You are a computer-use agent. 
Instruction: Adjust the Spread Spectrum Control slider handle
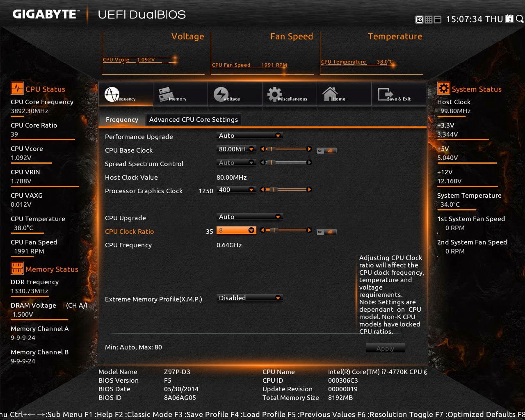click(271, 163)
